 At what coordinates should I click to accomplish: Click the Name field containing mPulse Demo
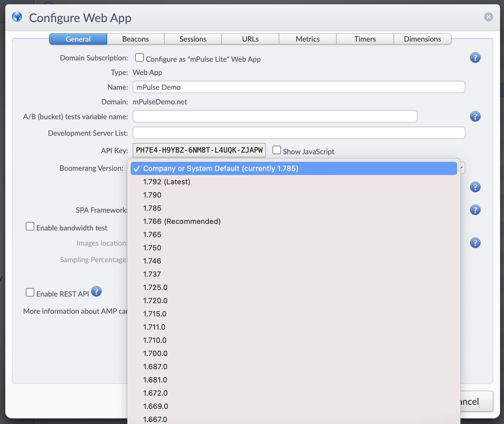coord(299,87)
